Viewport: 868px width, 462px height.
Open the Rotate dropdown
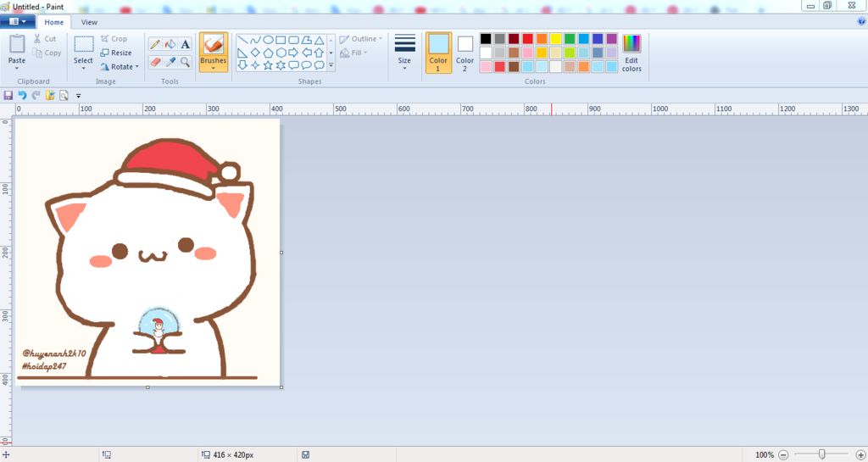pos(120,66)
